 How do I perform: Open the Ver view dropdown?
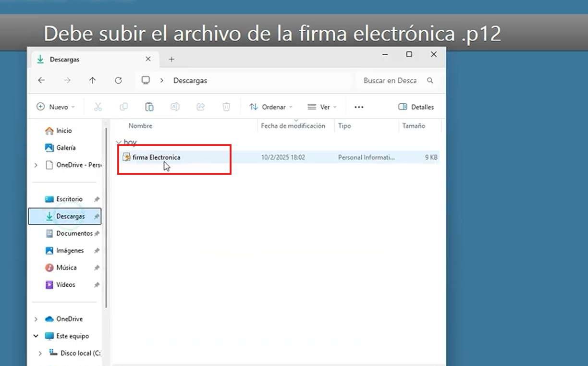click(x=322, y=107)
